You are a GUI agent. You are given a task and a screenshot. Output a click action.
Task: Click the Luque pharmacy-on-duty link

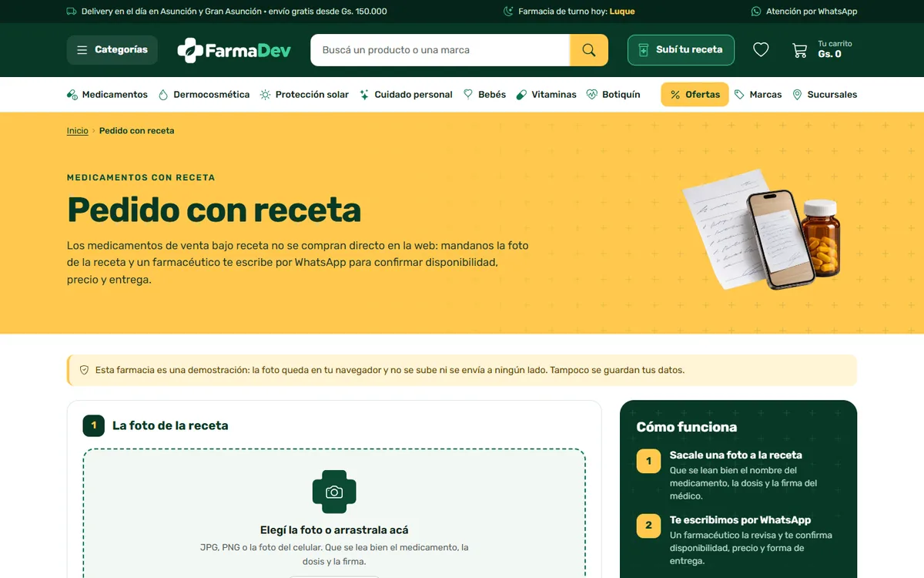[x=622, y=12]
